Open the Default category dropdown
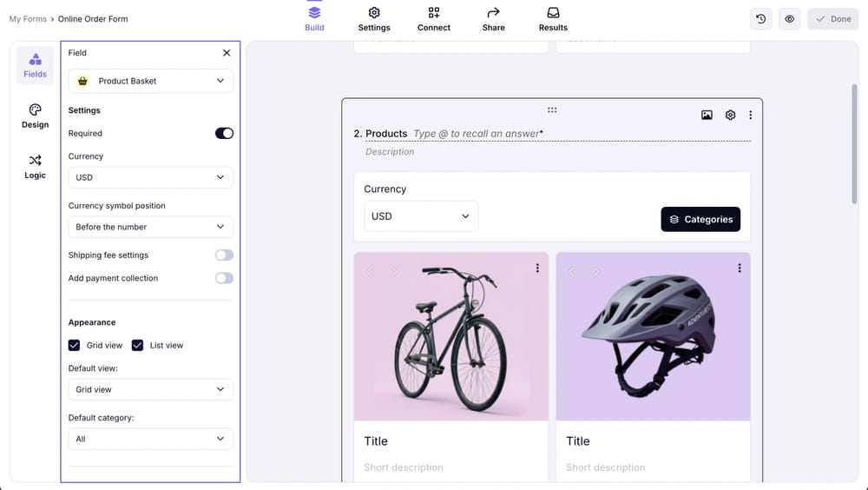Screen dimensions: 868x490 (150, 439)
